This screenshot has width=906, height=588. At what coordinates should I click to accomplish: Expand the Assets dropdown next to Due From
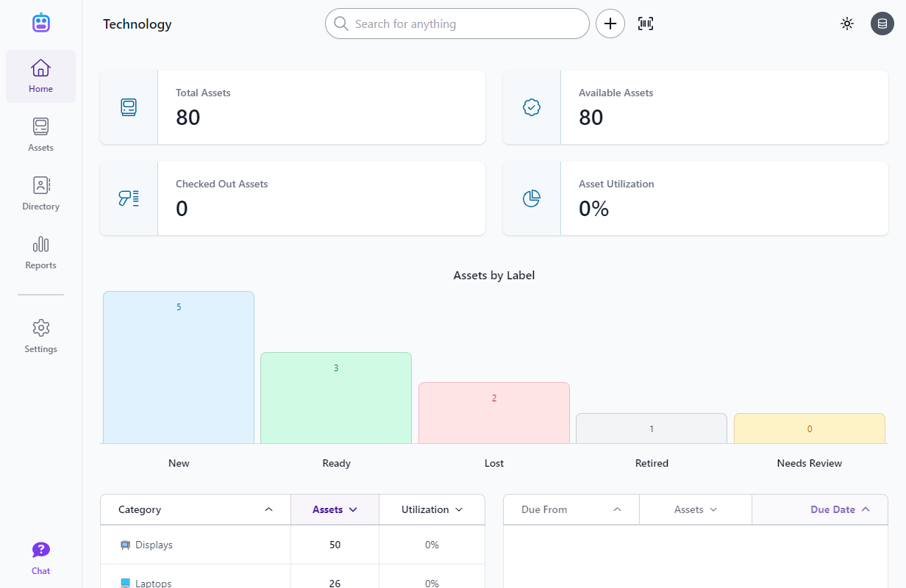point(695,509)
